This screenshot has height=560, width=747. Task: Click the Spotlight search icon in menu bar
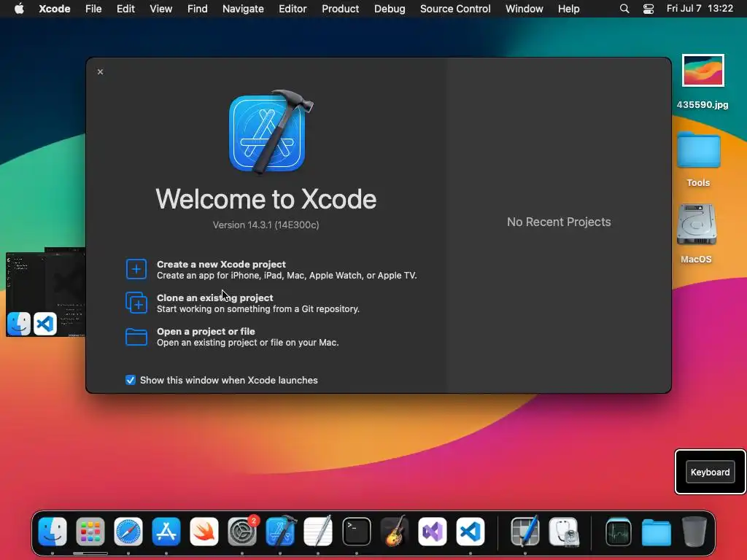pyautogui.click(x=624, y=9)
